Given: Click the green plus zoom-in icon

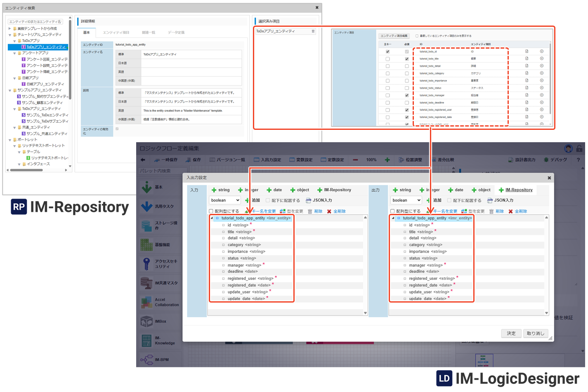Looking at the screenshot, I should [x=387, y=160].
